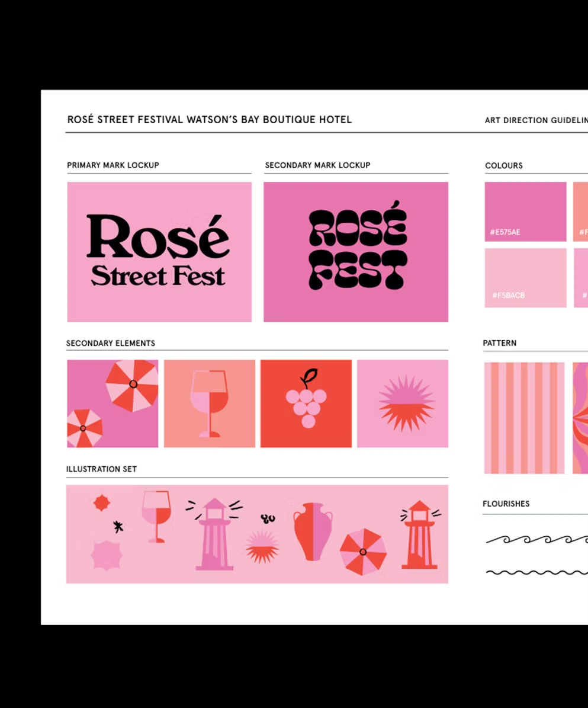Image resolution: width=588 pixels, height=708 pixels.
Task: Select the grapes icon on red background
Action: [x=306, y=403]
